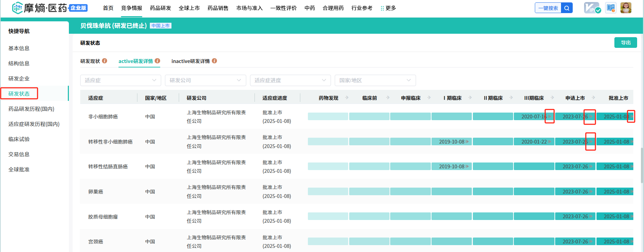Click arrow icon next to 2020-01-22
The image size is (644, 252).
click(x=550, y=142)
